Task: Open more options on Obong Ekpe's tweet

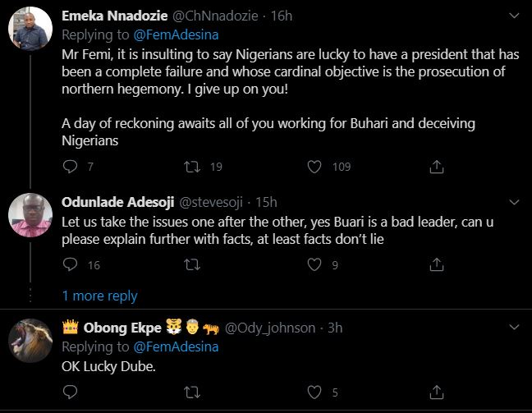Action: (515, 328)
